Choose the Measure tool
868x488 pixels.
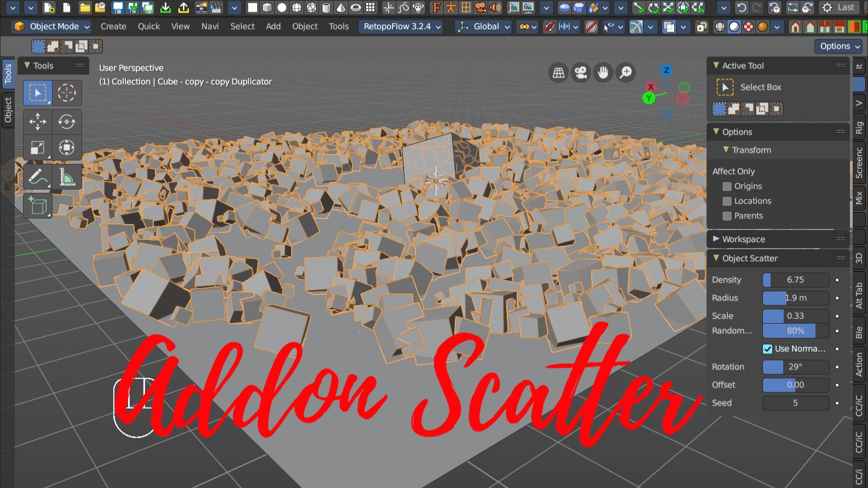(x=67, y=177)
